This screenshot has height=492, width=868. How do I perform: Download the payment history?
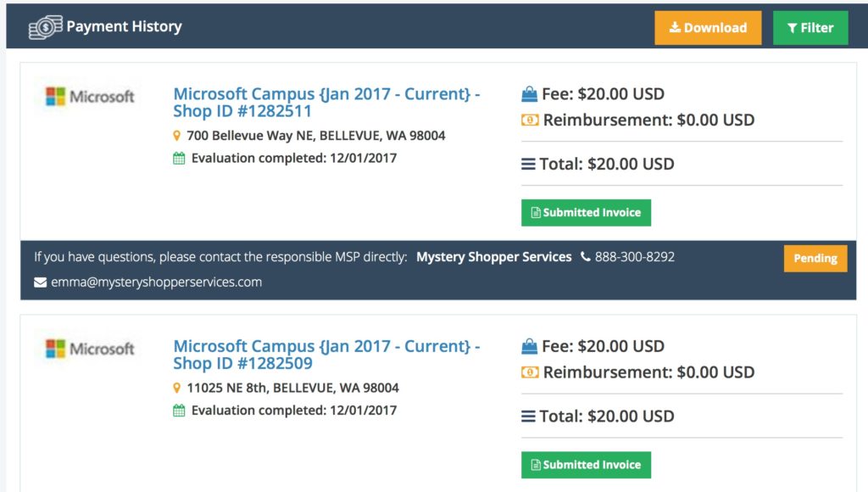coord(708,28)
